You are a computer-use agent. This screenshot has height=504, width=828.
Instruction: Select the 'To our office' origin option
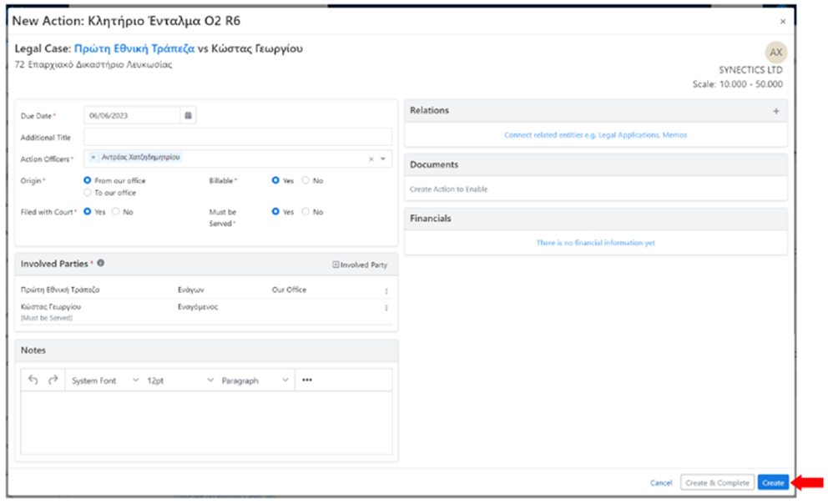tap(88, 193)
